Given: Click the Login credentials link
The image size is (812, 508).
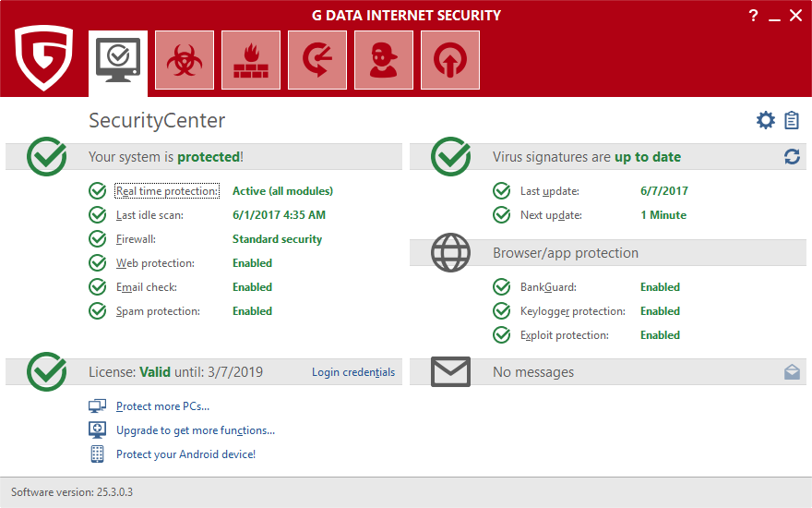Looking at the screenshot, I should click(353, 372).
